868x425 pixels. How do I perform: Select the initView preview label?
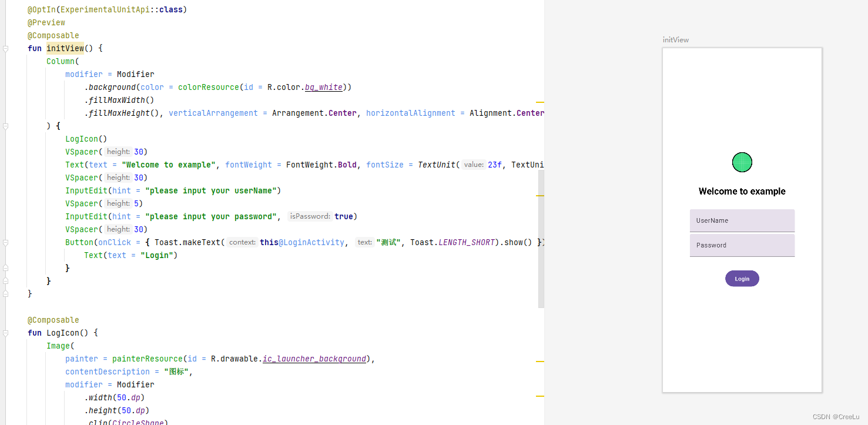coord(676,40)
